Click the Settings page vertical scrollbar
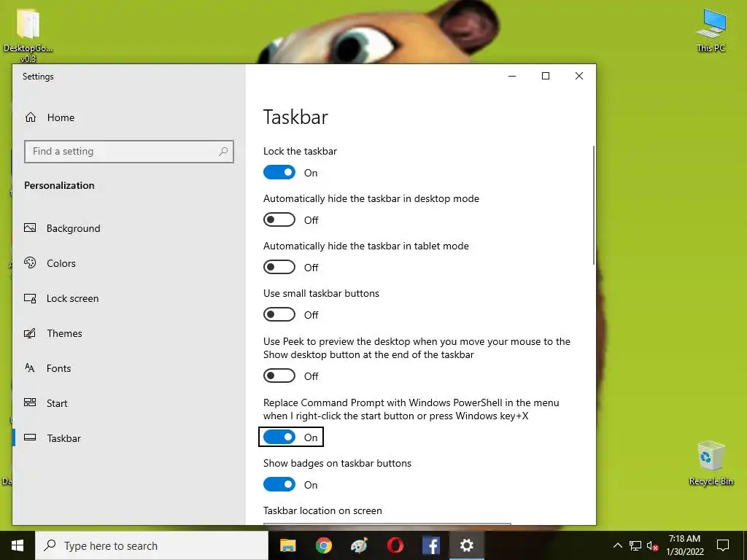This screenshot has height=560, width=747. (x=594, y=205)
